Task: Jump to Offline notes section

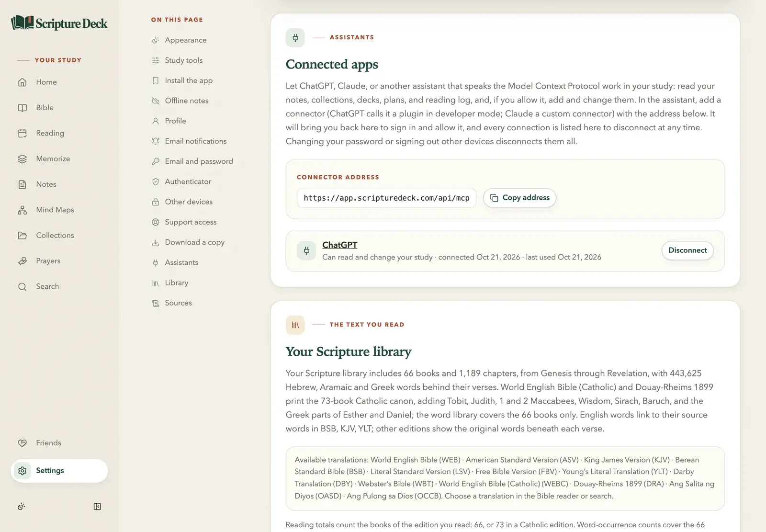Action: point(187,101)
